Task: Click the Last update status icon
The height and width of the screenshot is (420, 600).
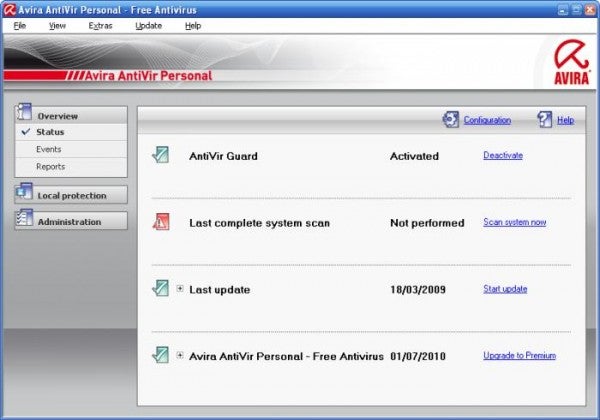Action: pyautogui.click(x=162, y=289)
